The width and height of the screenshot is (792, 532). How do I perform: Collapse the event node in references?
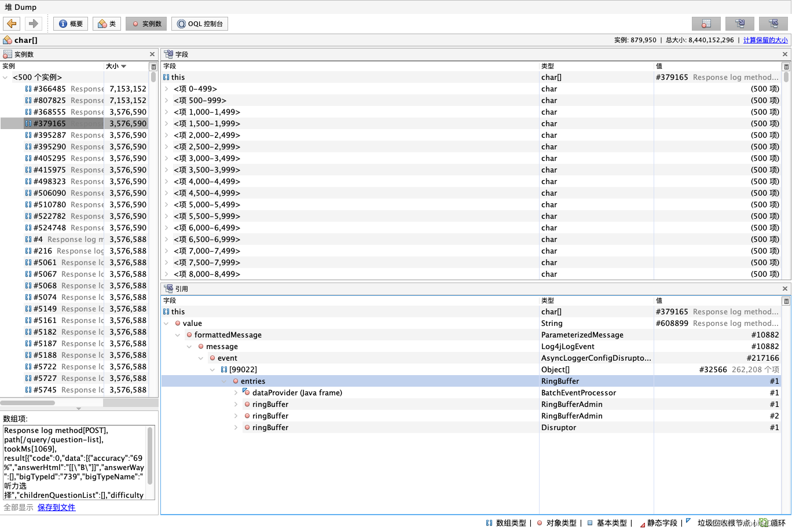point(201,358)
